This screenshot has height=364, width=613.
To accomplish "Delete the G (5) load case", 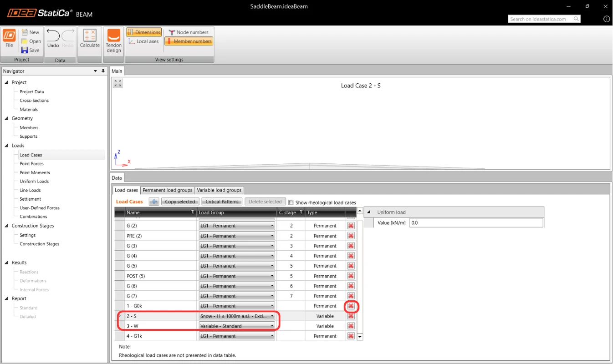I will [351, 266].
